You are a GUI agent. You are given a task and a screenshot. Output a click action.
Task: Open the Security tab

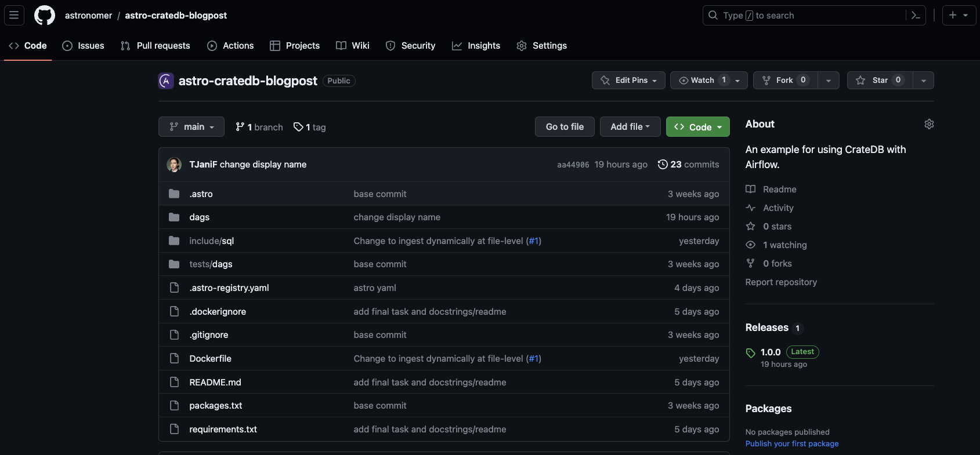tap(410, 46)
